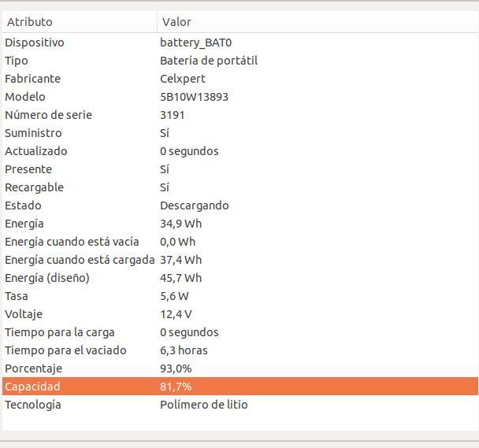
Task: Click the Actualizado value 0 segundos
Action: point(189,151)
